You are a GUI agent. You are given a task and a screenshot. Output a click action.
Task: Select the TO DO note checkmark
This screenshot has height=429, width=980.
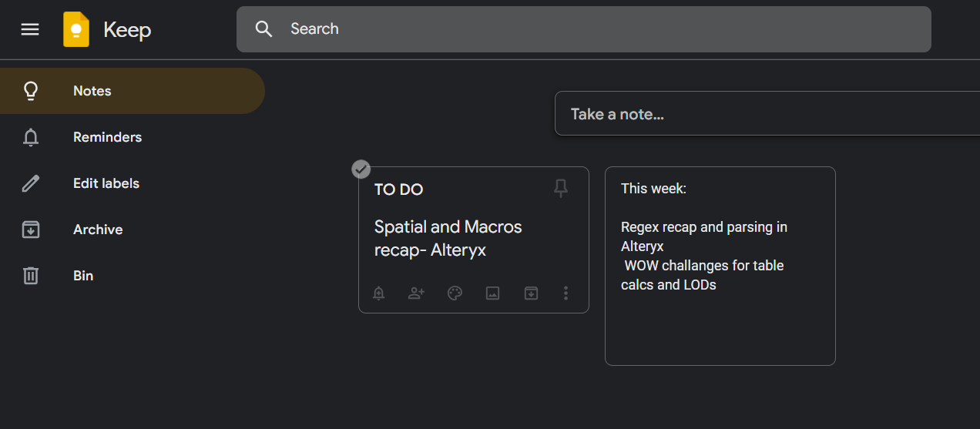[x=361, y=169]
